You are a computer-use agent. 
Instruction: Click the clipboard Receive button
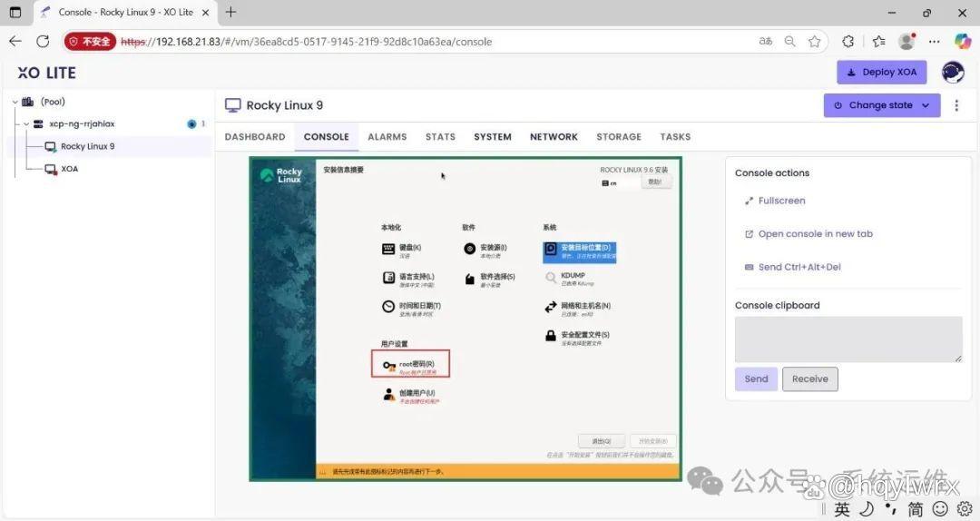(x=810, y=379)
